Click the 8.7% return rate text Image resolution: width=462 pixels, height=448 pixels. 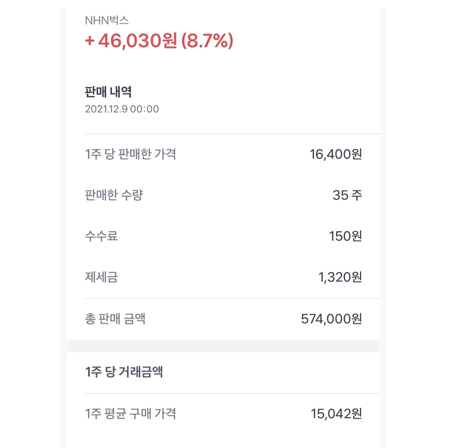(207, 41)
